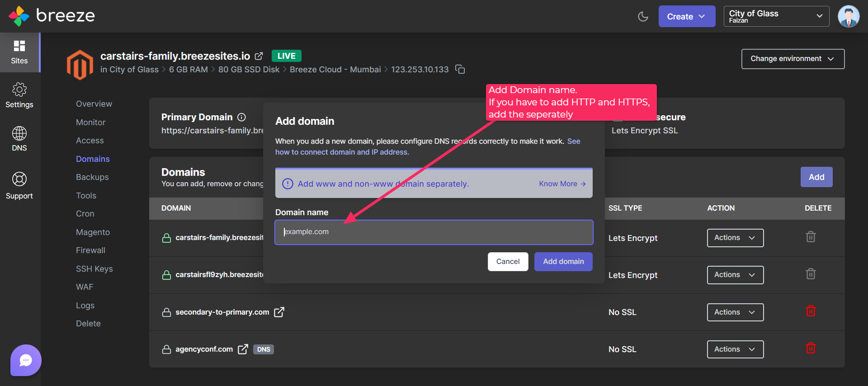Open the Sites section in sidebar
Screen dimensions: 868x386
pos(19,52)
